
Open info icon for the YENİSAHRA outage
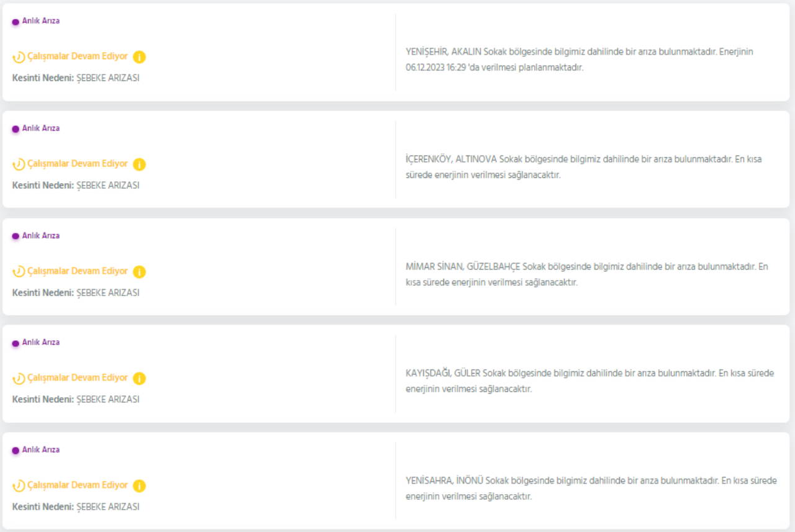[x=139, y=486]
